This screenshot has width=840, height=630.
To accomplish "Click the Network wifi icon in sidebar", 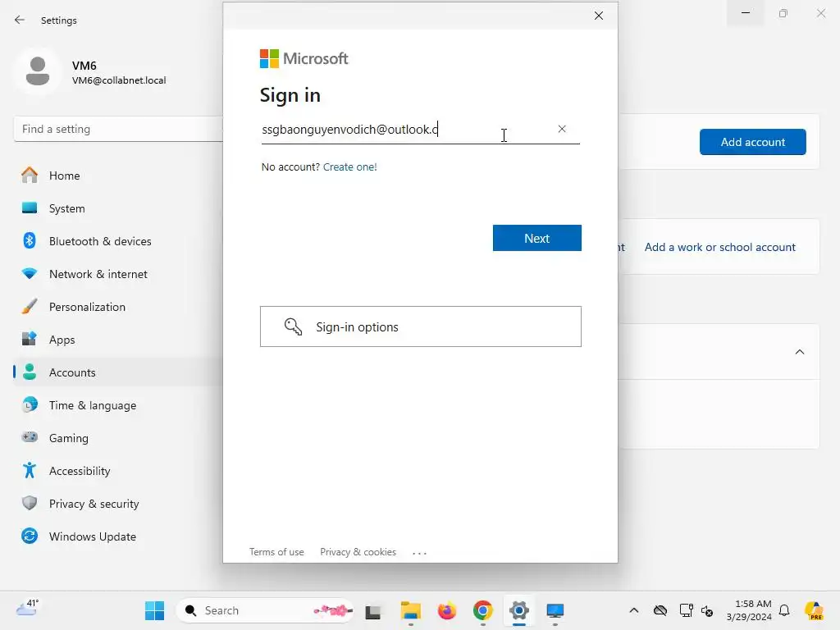I will [x=30, y=273].
